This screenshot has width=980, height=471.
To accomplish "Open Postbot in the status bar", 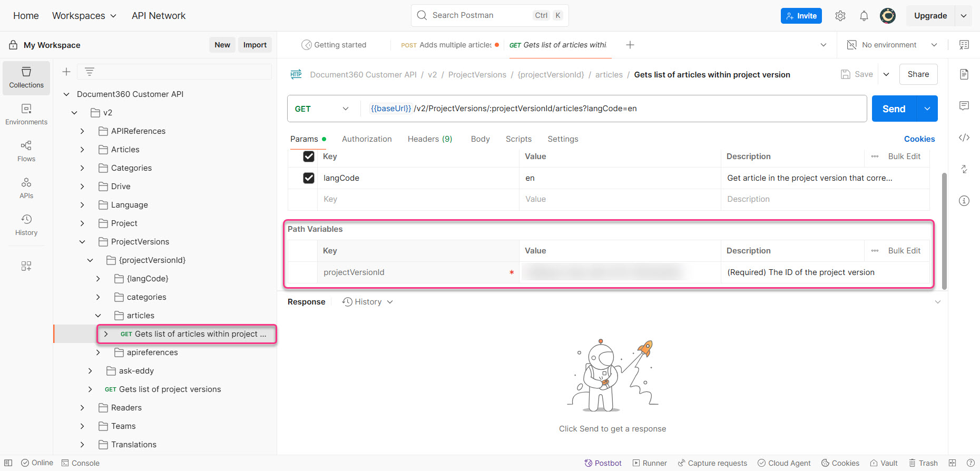I will point(603,463).
